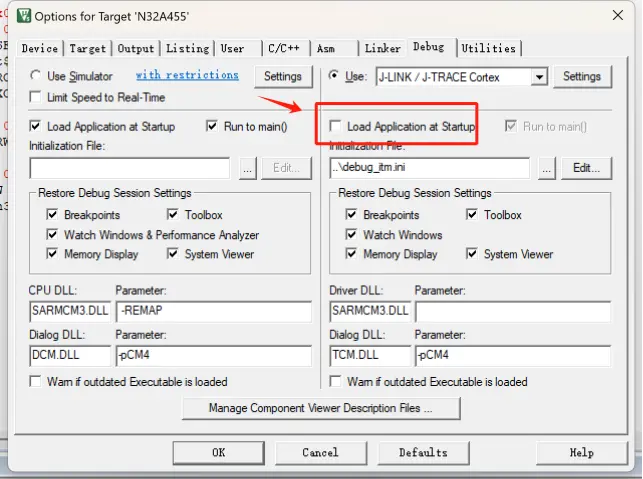Enable Limit Speed to Real-Time
This screenshot has height=479, width=643.
click(36, 97)
